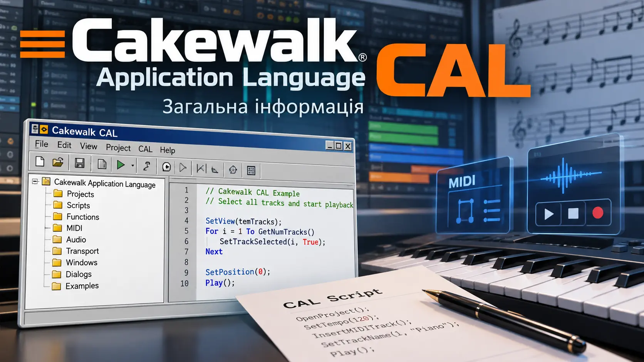Click the MIDI panel note-rectangle icon

(465, 211)
